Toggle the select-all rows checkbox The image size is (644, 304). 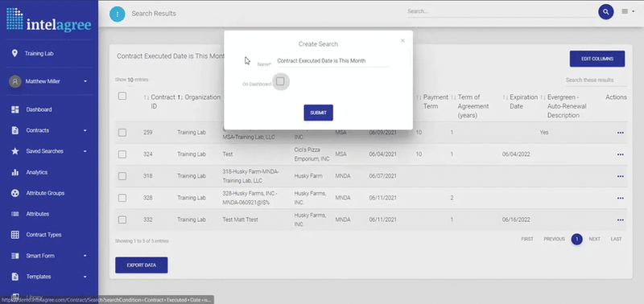122,96
